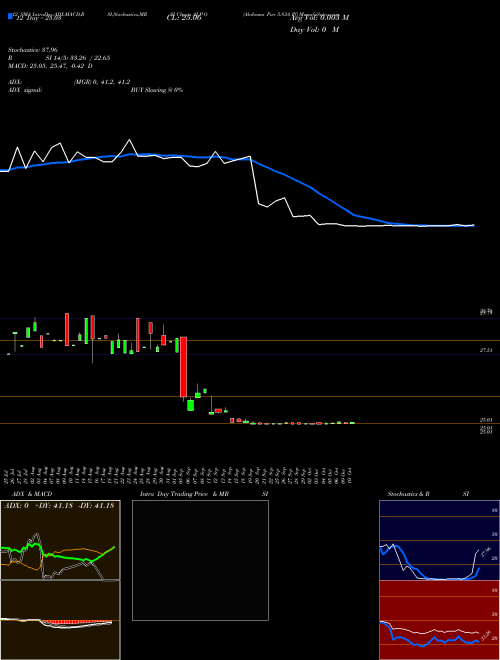Image resolution: width=500 pixels, height=660 pixels.
Task: Click the 'Avg Vol: 0.003 M' label
Action: [319, 18]
